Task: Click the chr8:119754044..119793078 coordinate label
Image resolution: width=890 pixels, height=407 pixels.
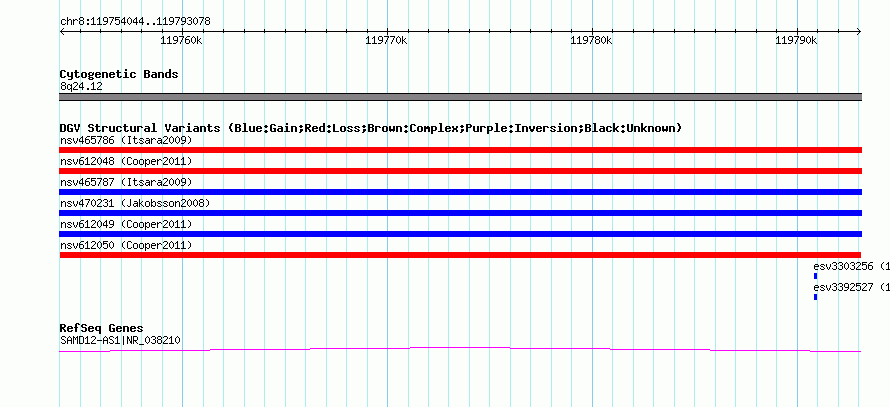Action: 135,22
